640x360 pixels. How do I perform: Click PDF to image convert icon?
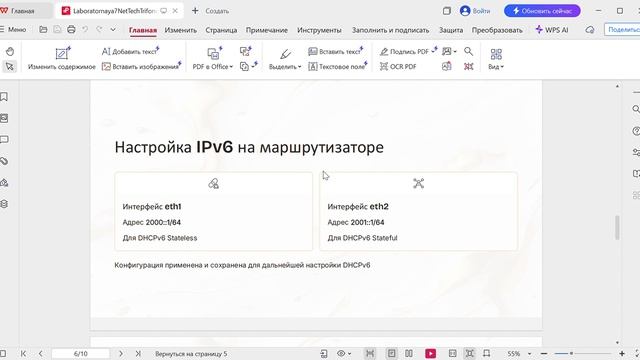tap(246, 51)
